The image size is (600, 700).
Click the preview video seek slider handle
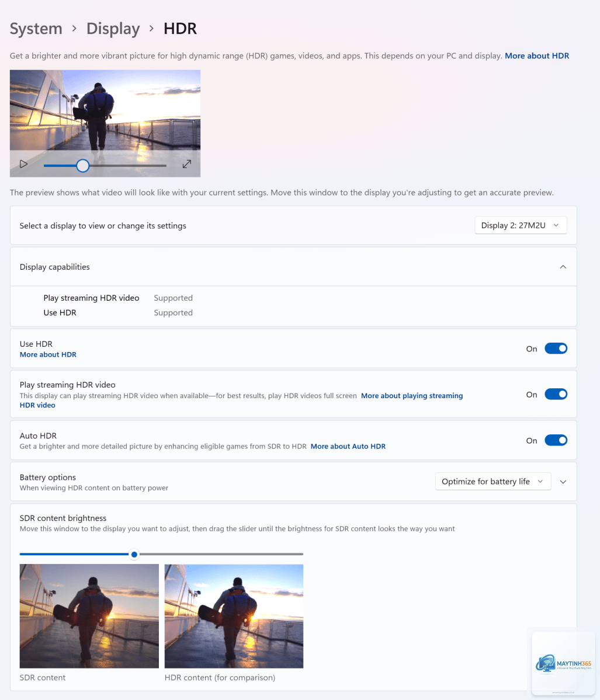(82, 166)
